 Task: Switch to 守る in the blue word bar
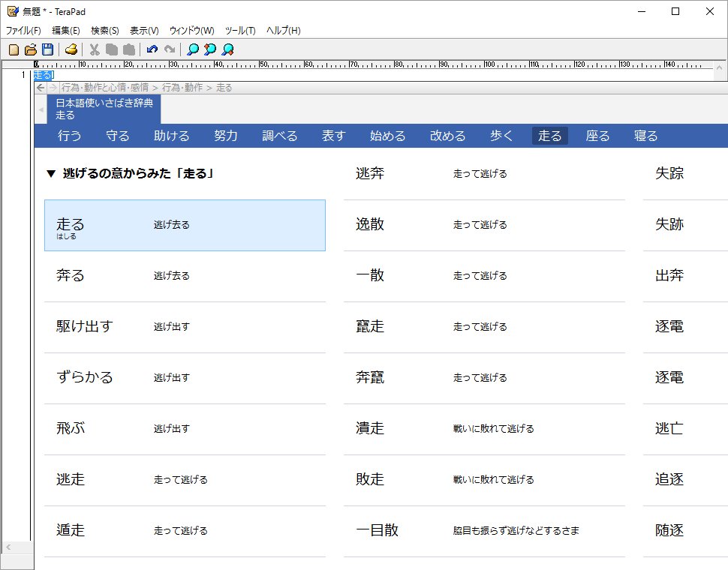118,136
